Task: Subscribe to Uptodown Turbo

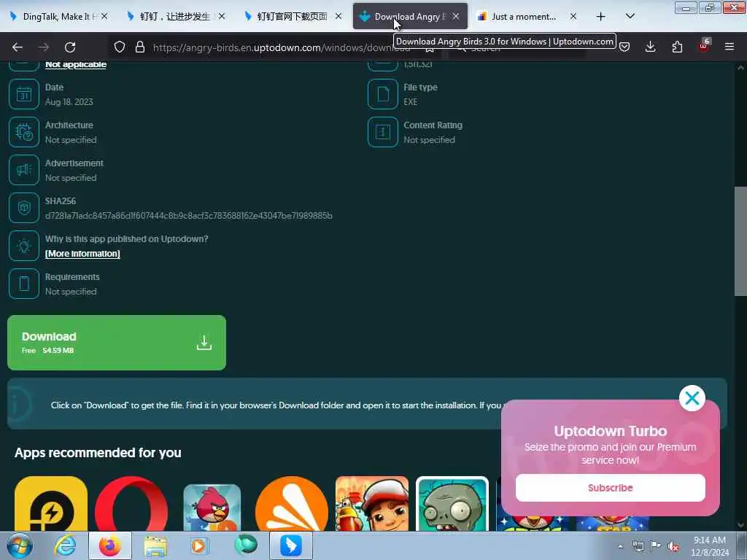Action: point(611,488)
